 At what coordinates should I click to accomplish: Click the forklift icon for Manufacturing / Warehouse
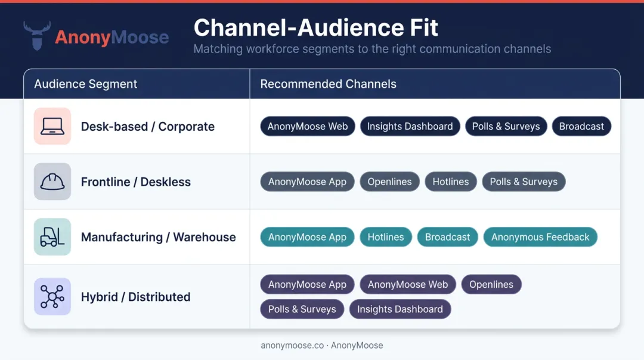pyautogui.click(x=52, y=237)
